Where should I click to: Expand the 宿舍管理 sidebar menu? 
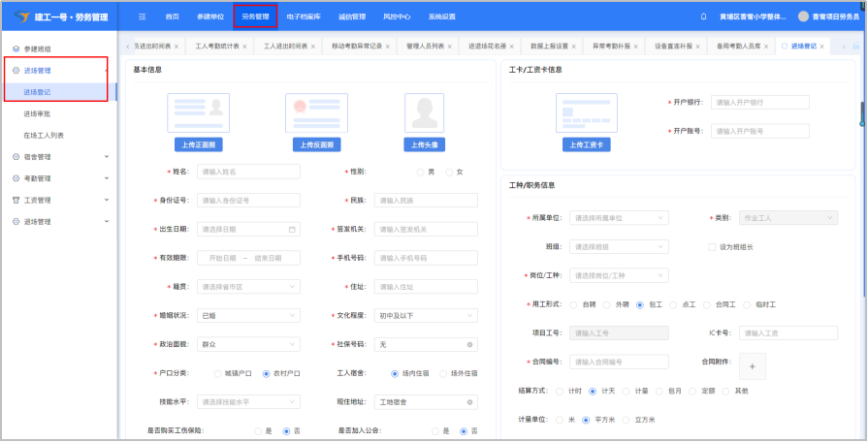pyautogui.click(x=58, y=156)
